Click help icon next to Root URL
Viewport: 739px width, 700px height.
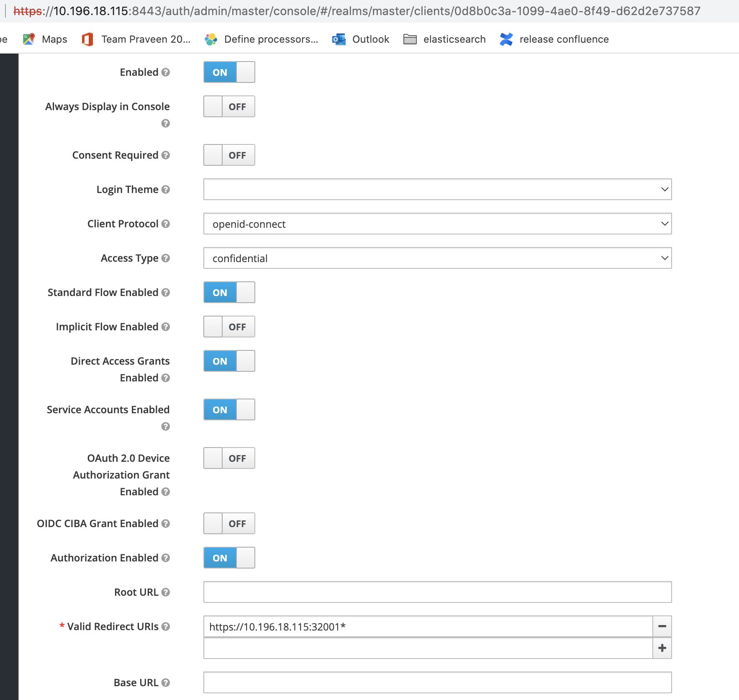166,592
